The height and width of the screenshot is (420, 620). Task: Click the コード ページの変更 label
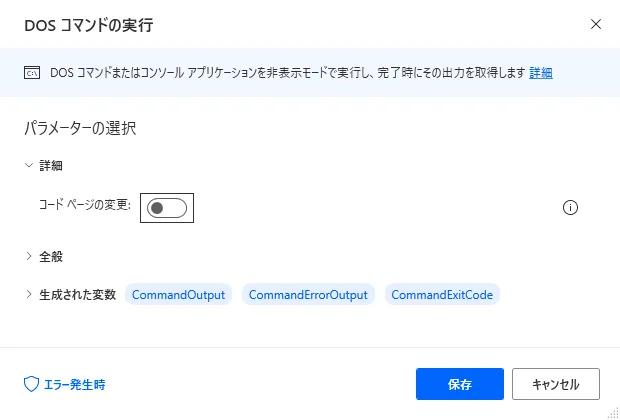pos(85,208)
